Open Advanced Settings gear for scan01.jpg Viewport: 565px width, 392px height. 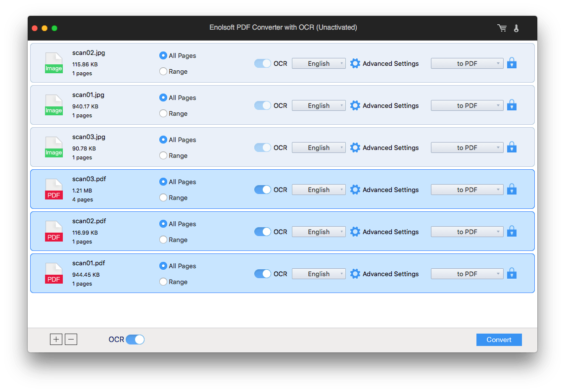[x=355, y=105]
